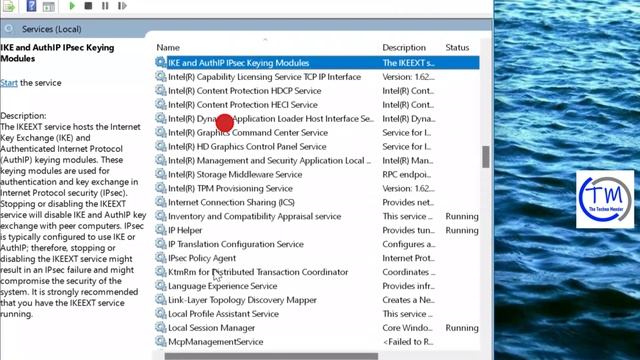Click gear icon of IP Translation Configuration Service
The width and height of the screenshot is (640, 360).
click(x=160, y=244)
